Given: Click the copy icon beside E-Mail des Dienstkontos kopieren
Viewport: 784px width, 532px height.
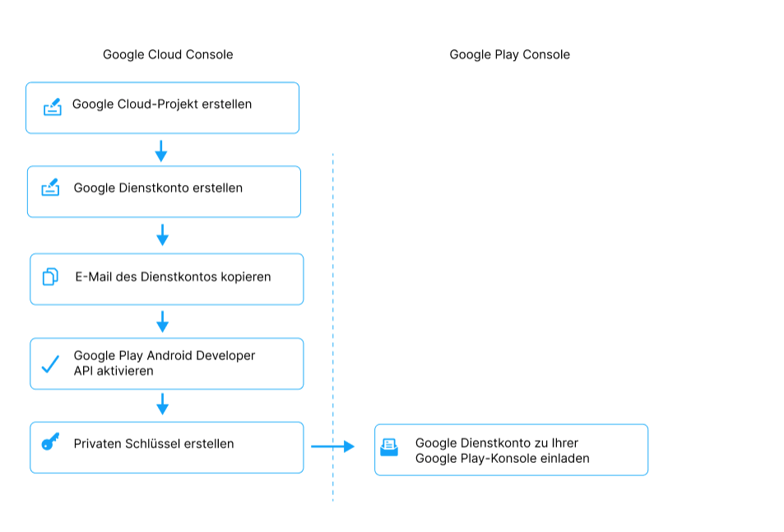Looking at the screenshot, I should pos(50,276).
